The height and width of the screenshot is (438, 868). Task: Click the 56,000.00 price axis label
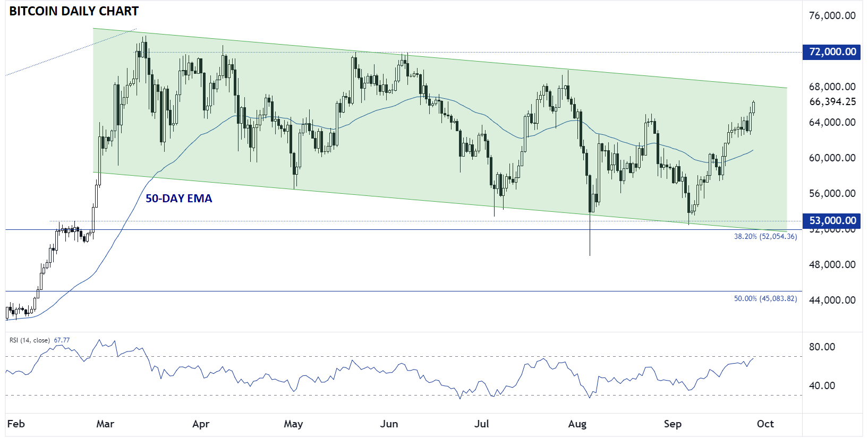click(832, 193)
